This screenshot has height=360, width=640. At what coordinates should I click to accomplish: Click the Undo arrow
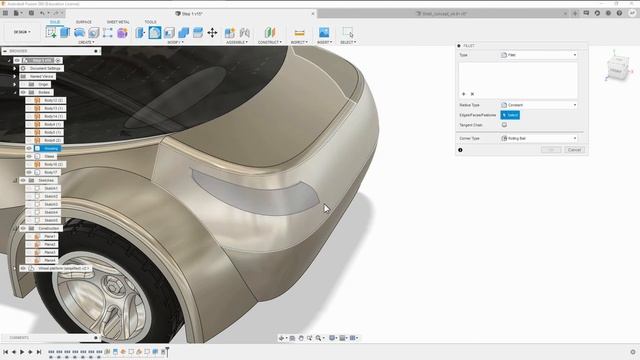tap(42, 13)
